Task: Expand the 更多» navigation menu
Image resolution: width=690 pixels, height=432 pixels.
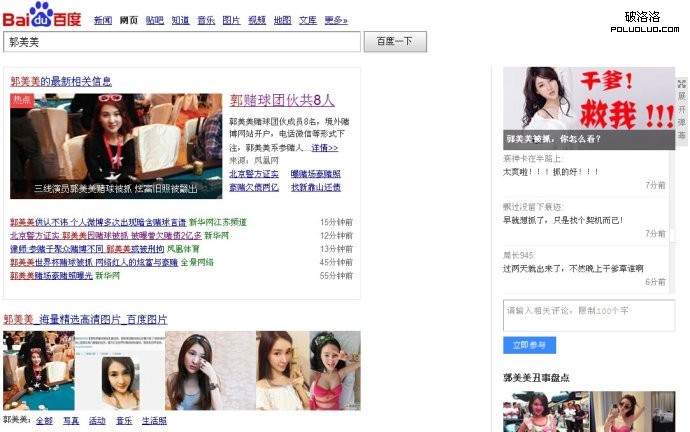Action: (x=336, y=20)
